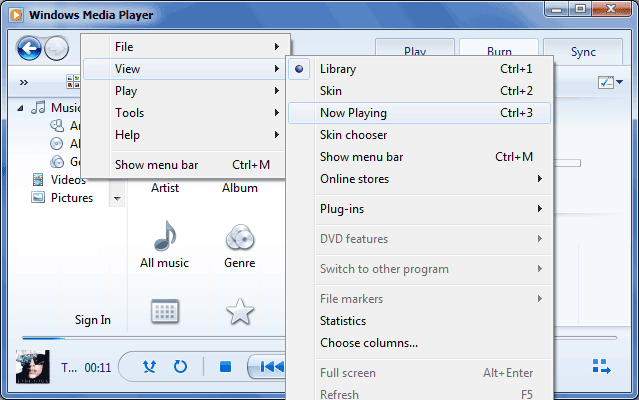
Task: Select the Artist icon under Music
Action: 57,125
